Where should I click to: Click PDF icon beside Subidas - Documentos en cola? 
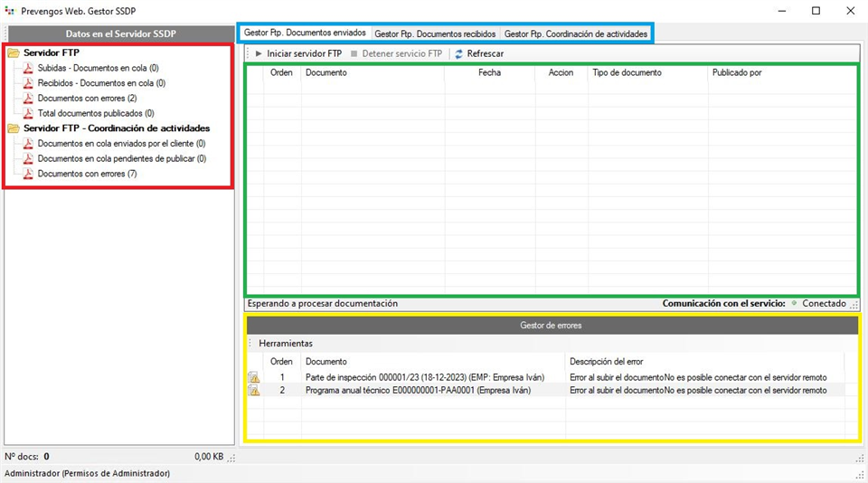tap(28, 69)
